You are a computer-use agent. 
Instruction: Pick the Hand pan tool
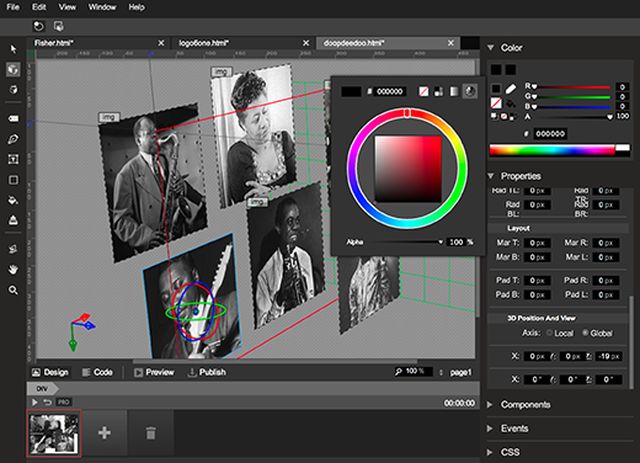(13, 268)
